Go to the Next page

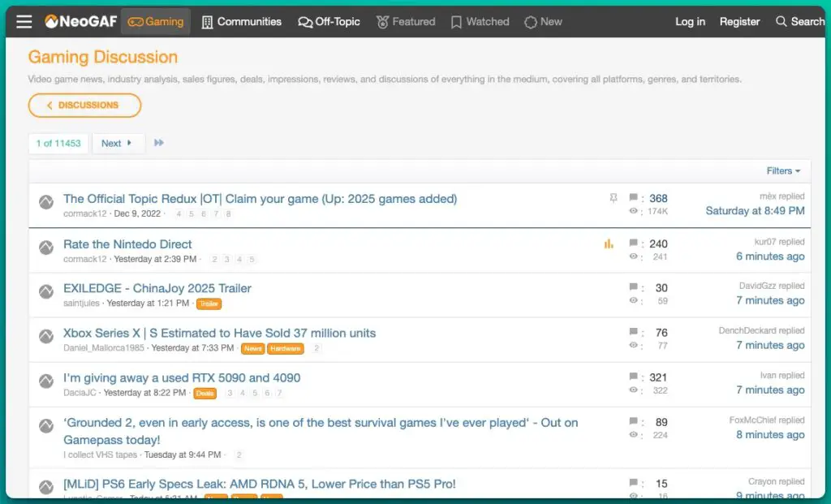[117, 144]
